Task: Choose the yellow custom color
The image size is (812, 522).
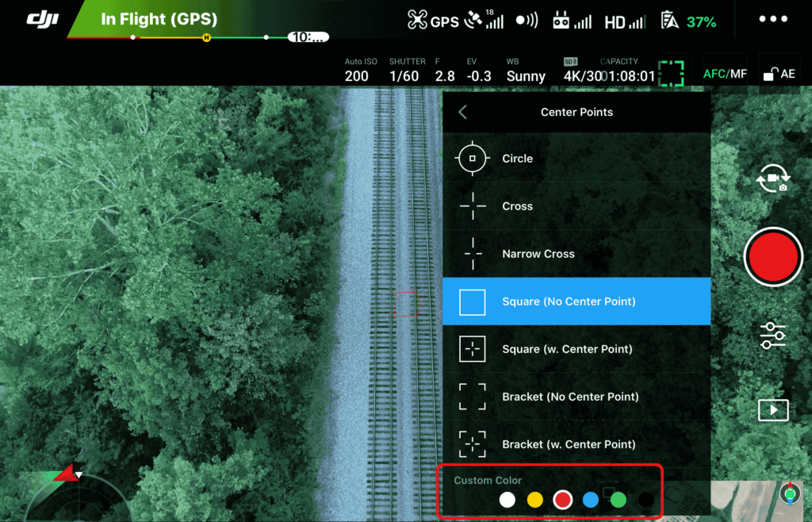Action: [535, 500]
